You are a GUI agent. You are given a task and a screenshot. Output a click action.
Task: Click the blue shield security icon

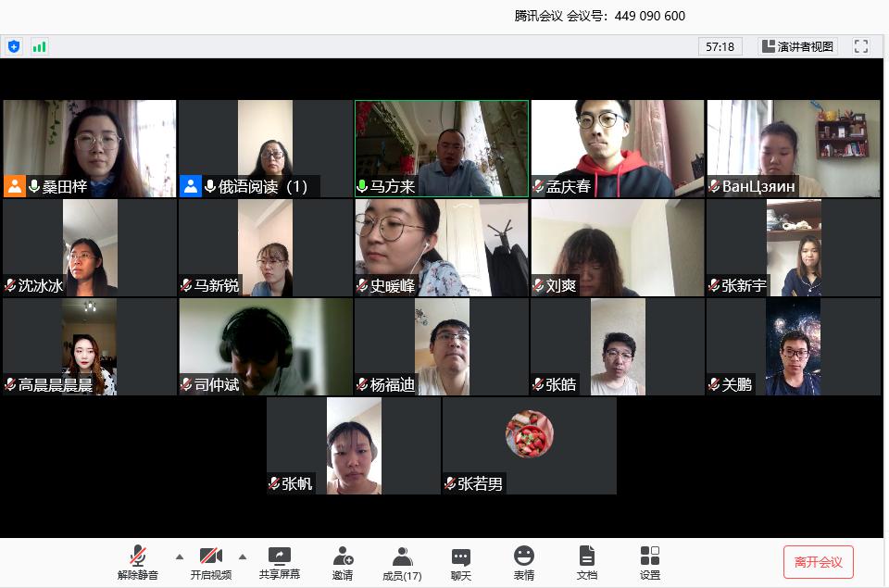(14, 46)
